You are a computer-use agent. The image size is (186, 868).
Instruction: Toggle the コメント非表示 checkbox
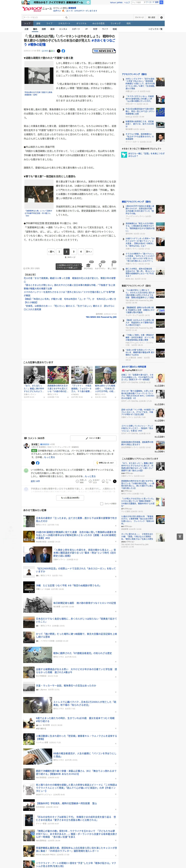pyautogui.click(x=102, y=503)
